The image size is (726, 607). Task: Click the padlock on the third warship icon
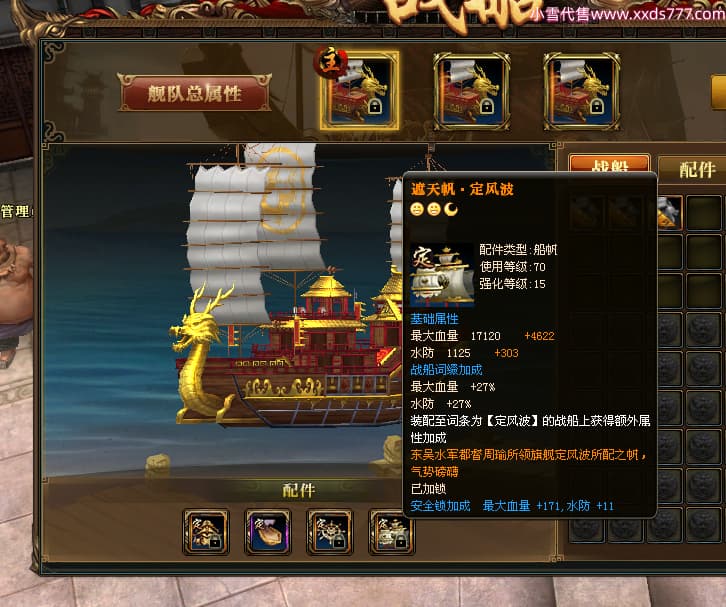click(x=597, y=106)
